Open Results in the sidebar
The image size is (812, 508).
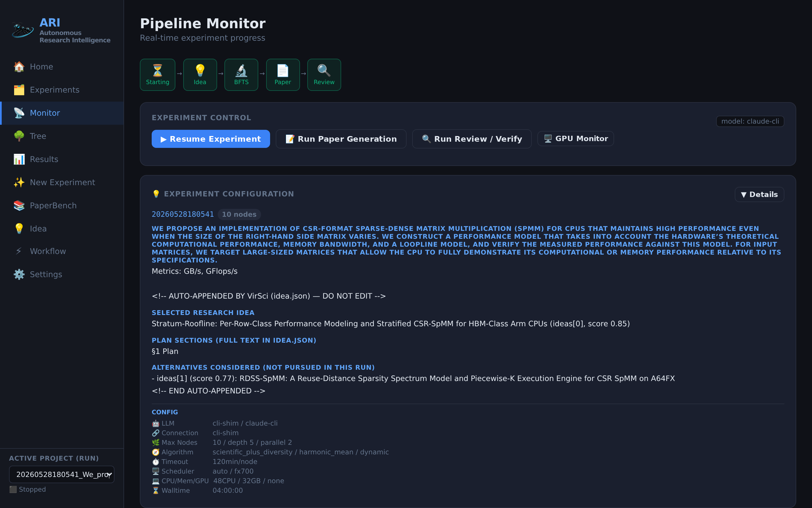62,159
